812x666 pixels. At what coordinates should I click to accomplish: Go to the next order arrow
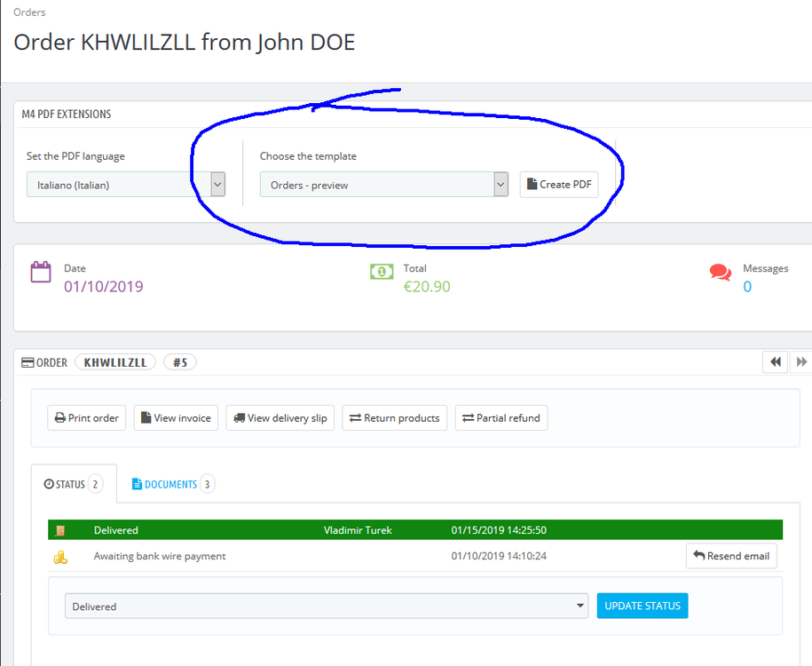(800, 361)
